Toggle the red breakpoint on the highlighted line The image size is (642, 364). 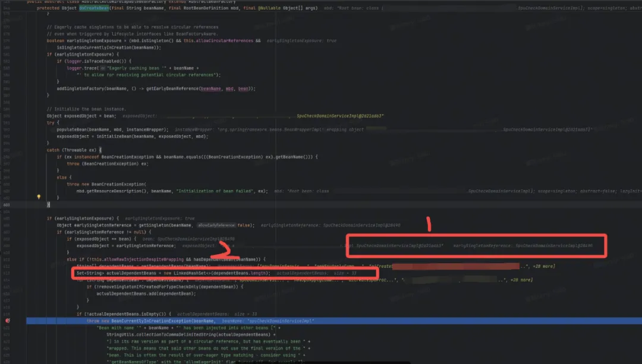pos(7,321)
